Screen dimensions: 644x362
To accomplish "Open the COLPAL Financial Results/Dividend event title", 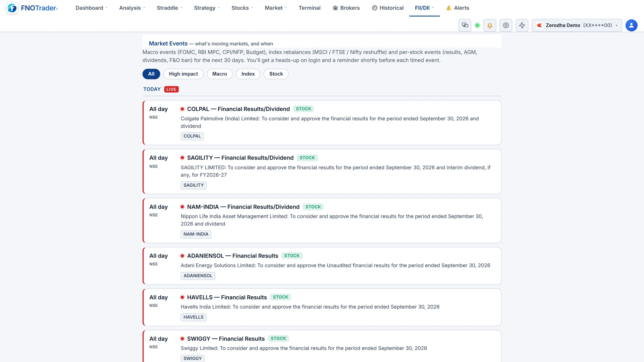I will pyautogui.click(x=238, y=109).
